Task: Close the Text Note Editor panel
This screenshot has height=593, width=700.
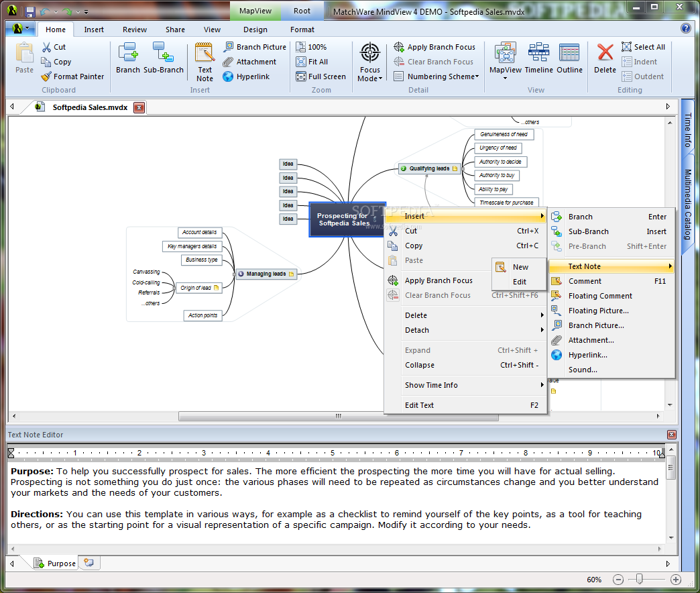Action: click(671, 435)
